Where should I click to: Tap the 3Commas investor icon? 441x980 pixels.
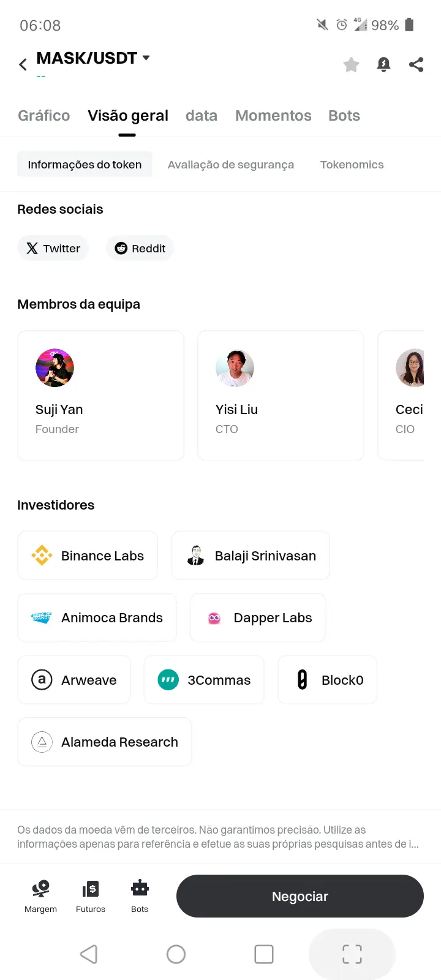pyautogui.click(x=168, y=680)
